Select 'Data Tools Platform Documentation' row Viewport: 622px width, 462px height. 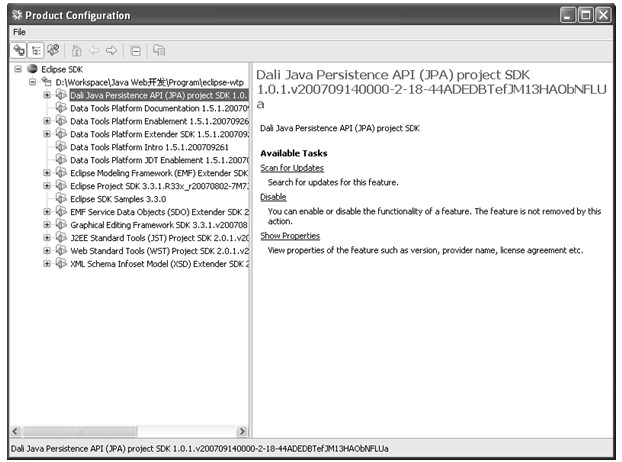point(159,108)
